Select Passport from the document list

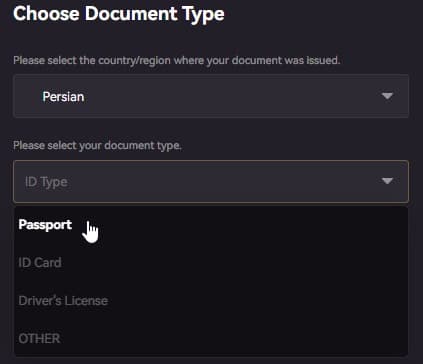pyautogui.click(x=211, y=225)
